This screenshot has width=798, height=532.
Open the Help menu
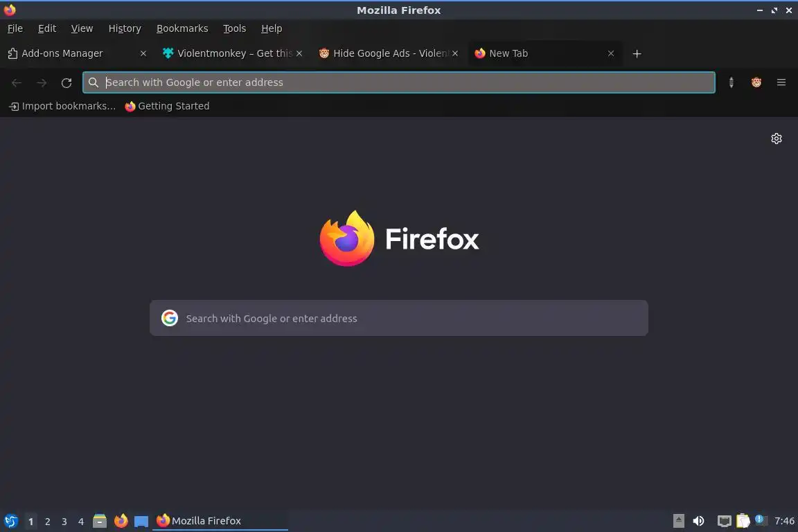[272, 28]
